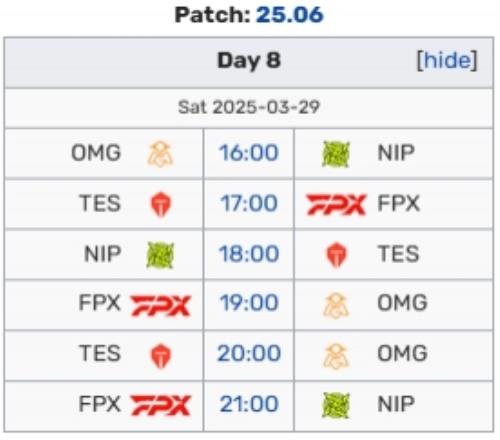Click the OMG logo in the 16:00 match
This screenshot has height=440, width=500.
click(160, 154)
